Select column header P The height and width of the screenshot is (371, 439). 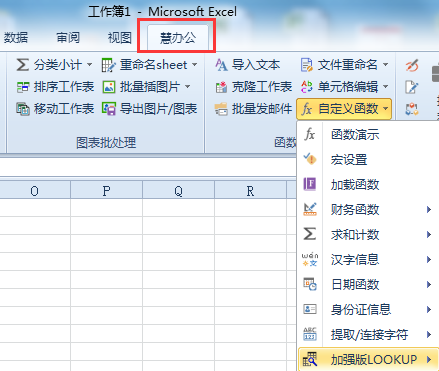(x=106, y=191)
